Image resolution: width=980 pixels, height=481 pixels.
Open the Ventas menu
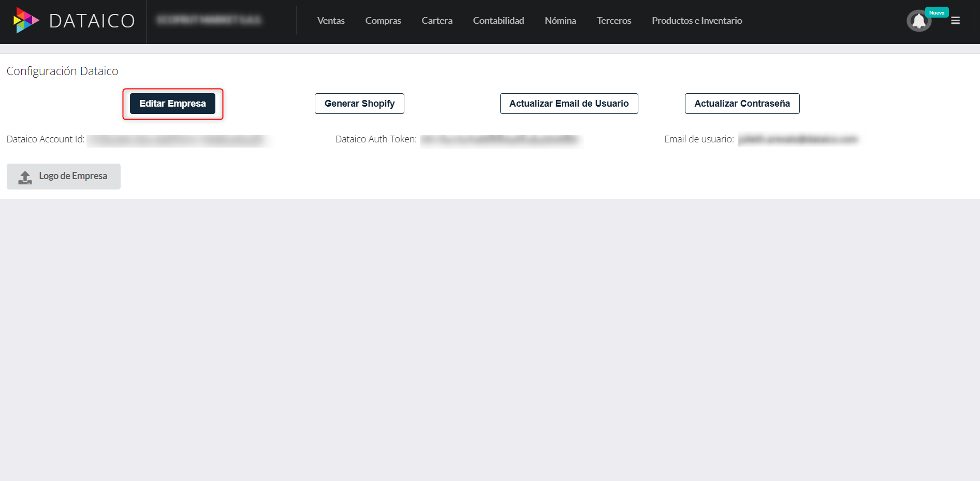pos(331,21)
